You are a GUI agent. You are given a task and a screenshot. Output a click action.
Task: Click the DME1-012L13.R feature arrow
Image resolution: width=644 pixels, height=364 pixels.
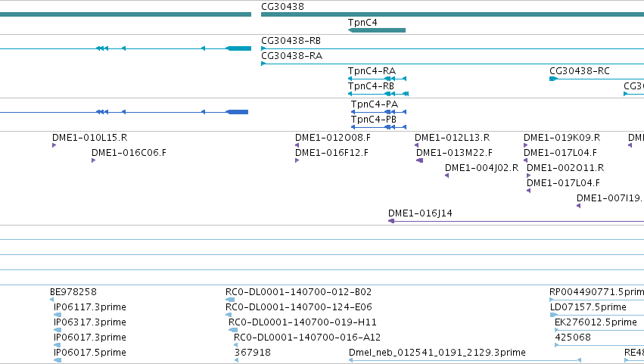coord(416,145)
